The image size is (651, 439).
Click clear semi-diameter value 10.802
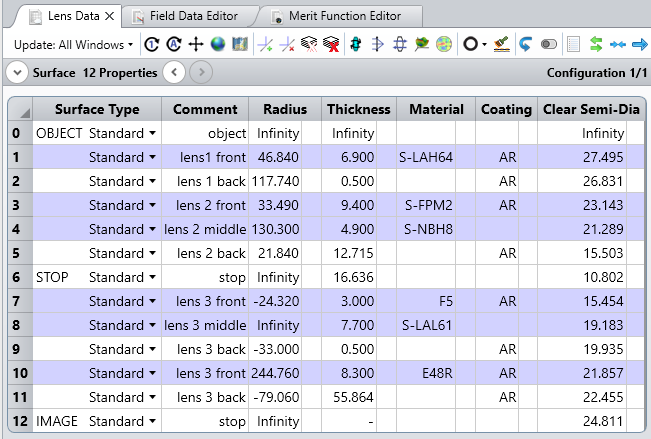[x=582, y=277]
